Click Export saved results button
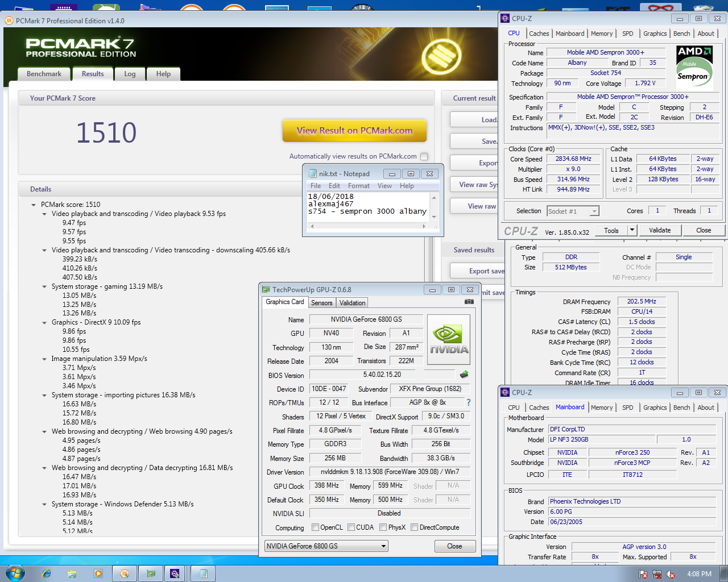Viewport: 728px width, 582px height. tap(477, 271)
